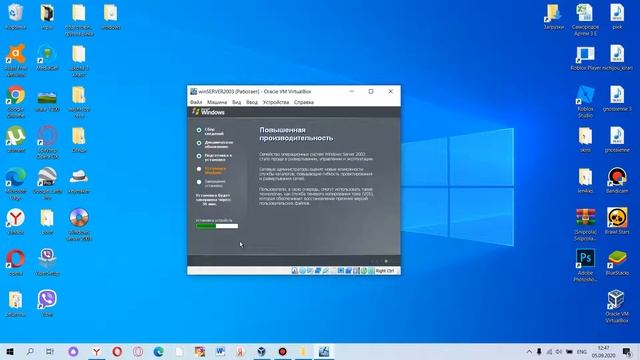Select the Adobe Photoshop shortcut

point(585,266)
